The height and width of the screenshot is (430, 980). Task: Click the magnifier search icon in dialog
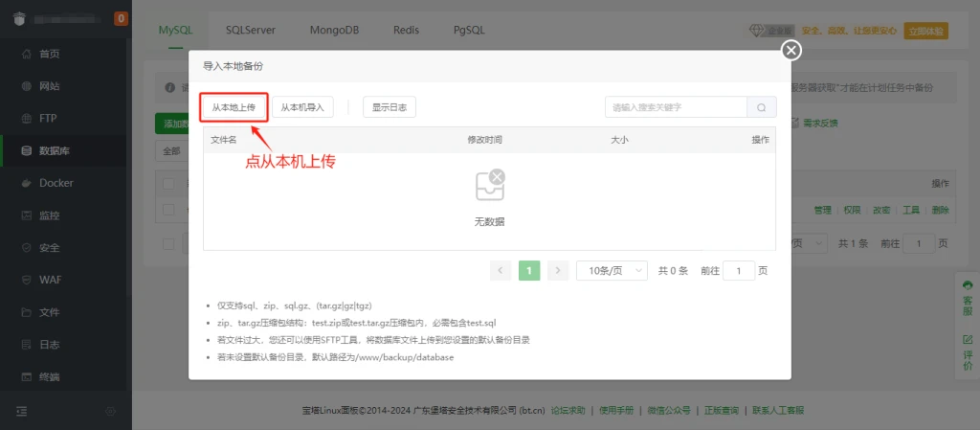tap(761, 107)
